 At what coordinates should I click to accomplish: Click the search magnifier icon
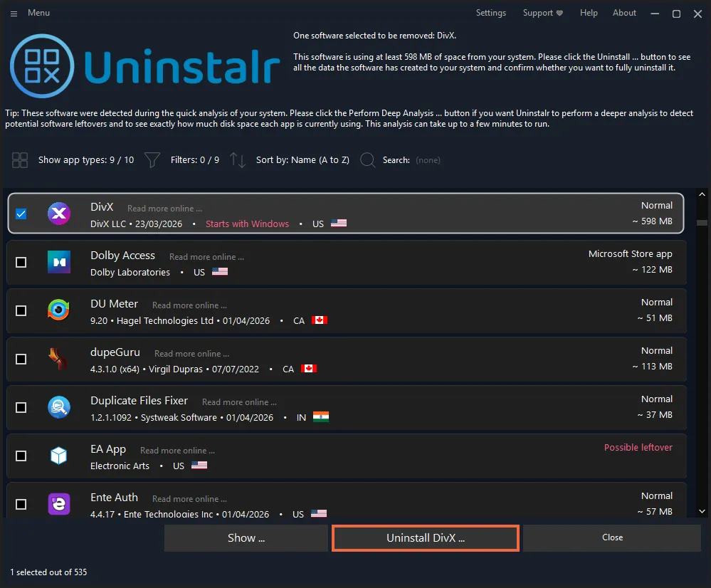point(367,160)
